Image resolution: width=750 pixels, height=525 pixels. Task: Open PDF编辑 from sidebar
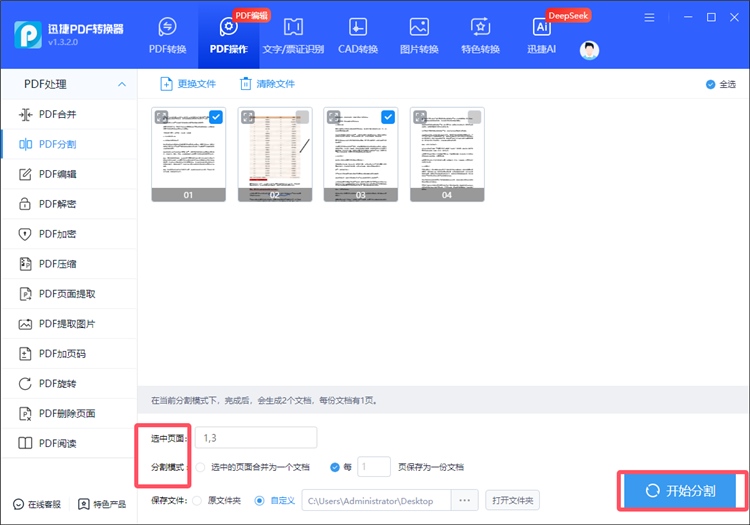[69, 174]
